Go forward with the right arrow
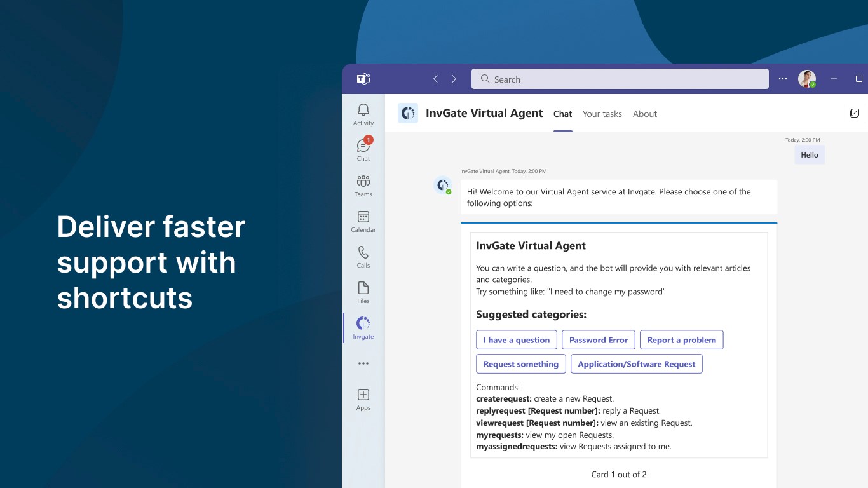 454,79
